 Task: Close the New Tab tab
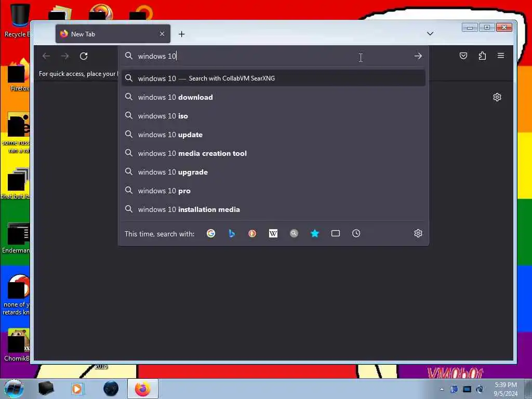[162, 34]
